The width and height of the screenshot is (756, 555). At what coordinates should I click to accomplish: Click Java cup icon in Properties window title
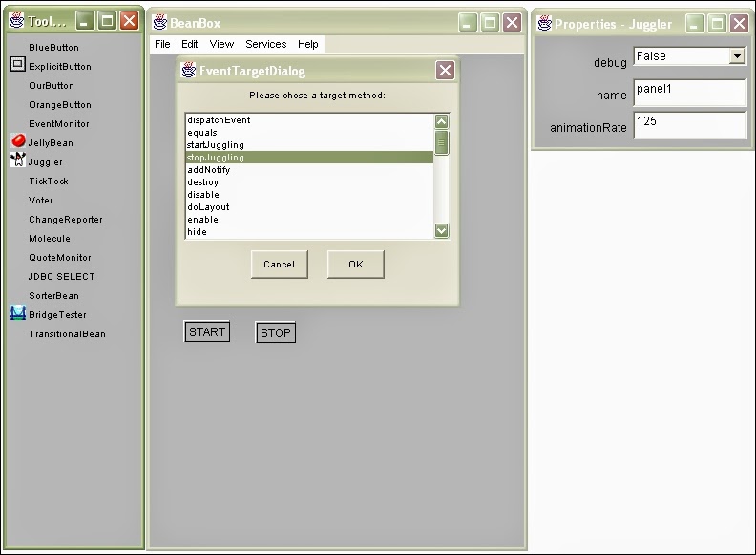tap(544, 23)
